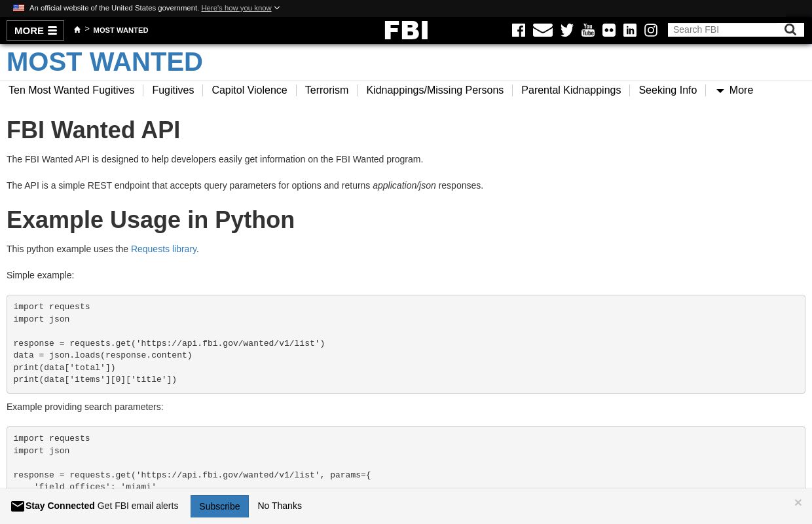Click the email envelope icon in header
Screen dimensions: 812x524
click(543, 30)
